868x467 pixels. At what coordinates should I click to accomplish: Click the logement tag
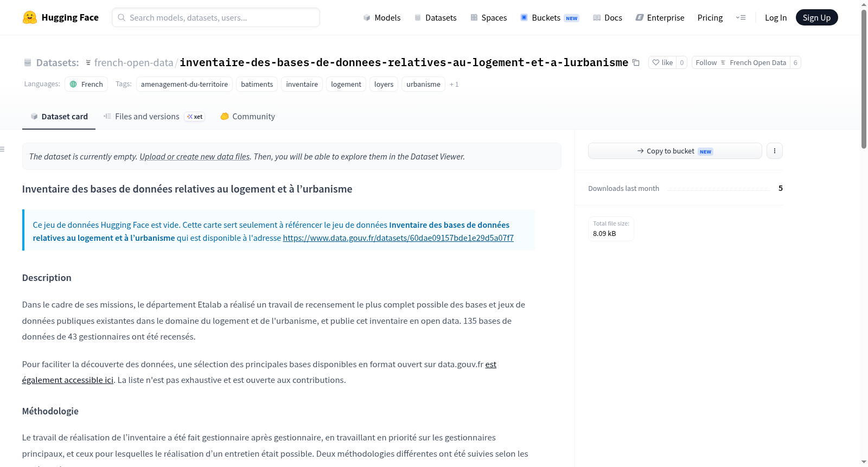tap(346, 84)
